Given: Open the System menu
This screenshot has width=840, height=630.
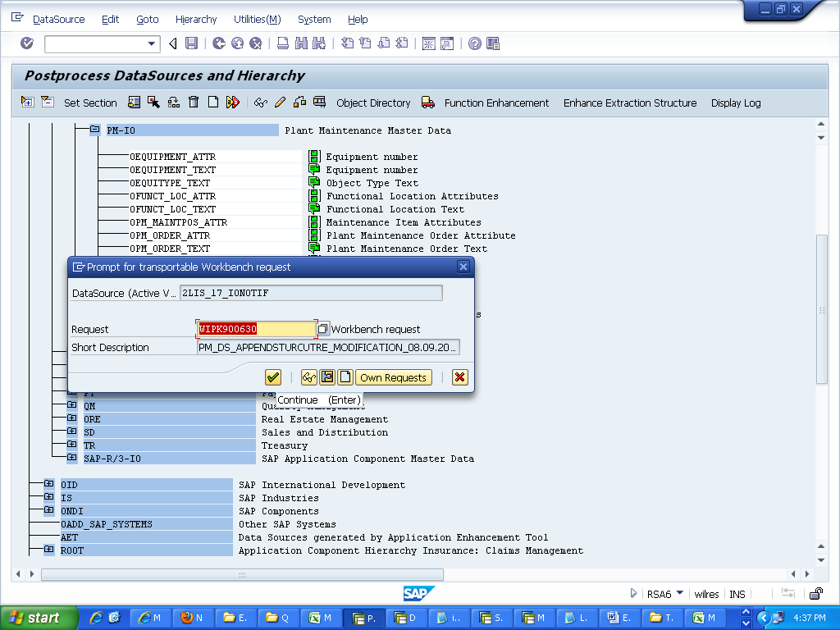Looking at the screenshot, I should 314,20.
